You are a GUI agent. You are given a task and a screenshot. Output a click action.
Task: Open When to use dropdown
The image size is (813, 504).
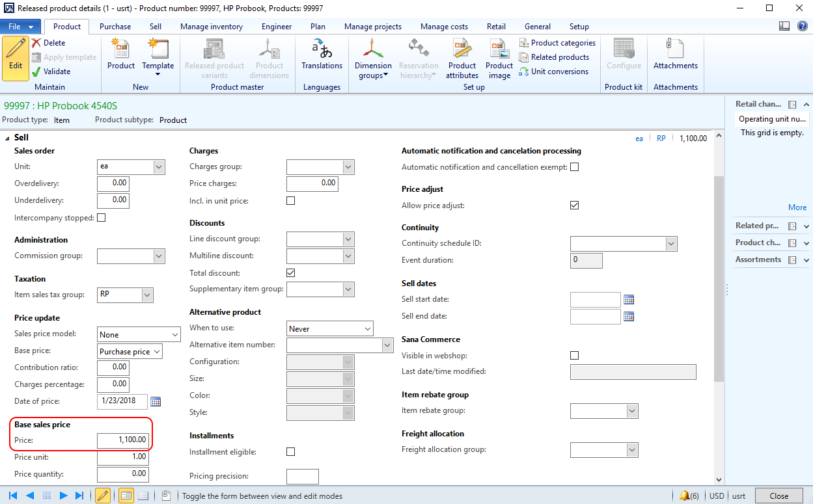pos(368,328)
